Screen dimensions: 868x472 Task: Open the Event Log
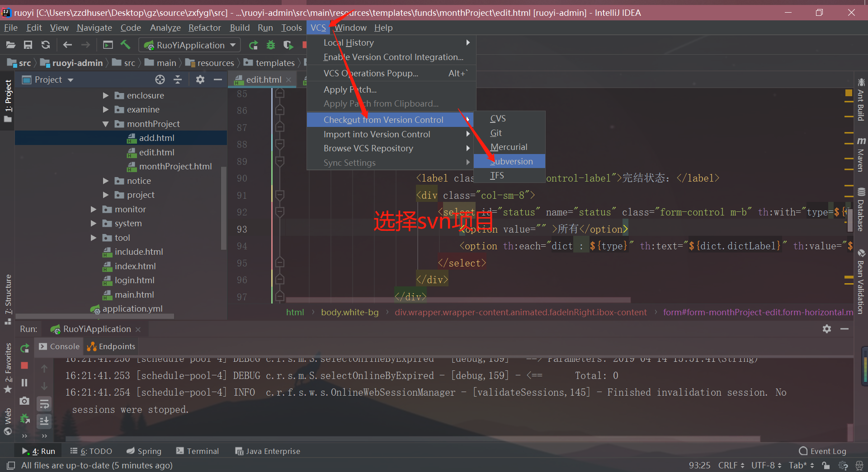coord(827,451)
